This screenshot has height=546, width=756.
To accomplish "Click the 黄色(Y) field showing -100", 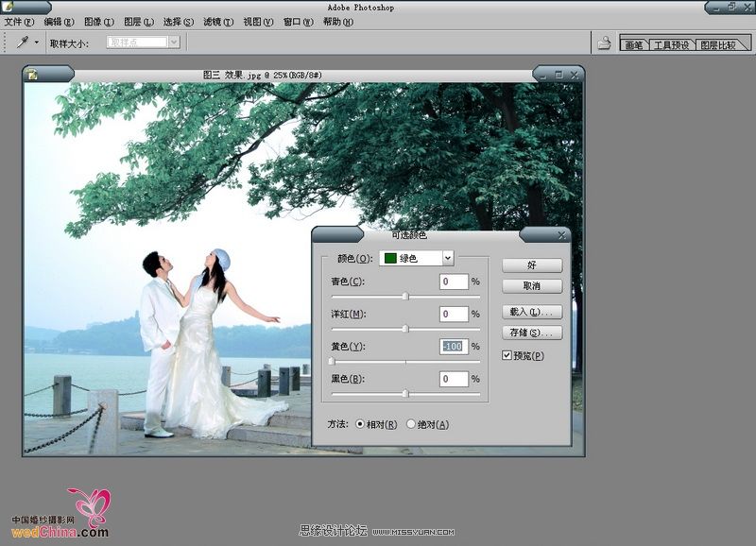I will pos(454,346).
